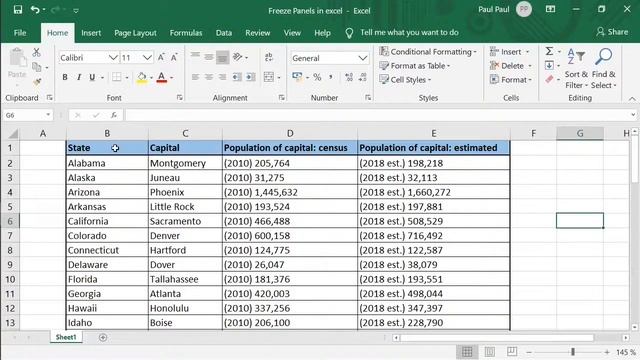The width and height of the screenshot is (640, 360).
Task: Click the Format cells button
Action: [511, 80]
